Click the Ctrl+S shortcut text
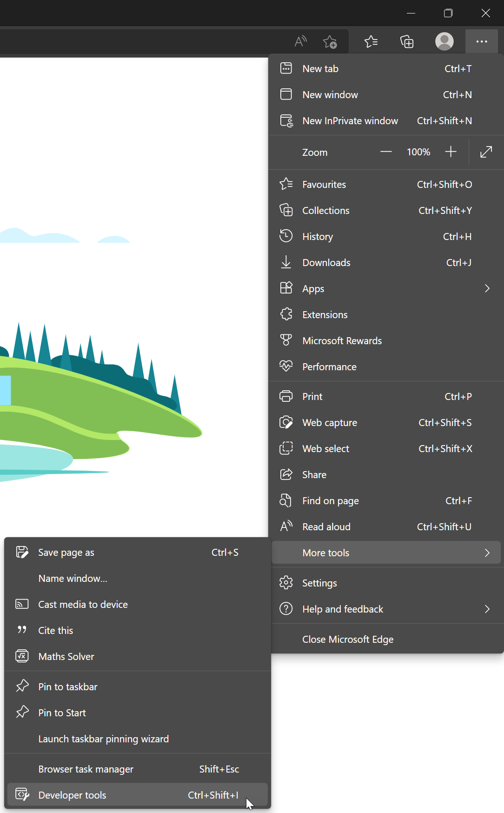 (x=225, y=552)
